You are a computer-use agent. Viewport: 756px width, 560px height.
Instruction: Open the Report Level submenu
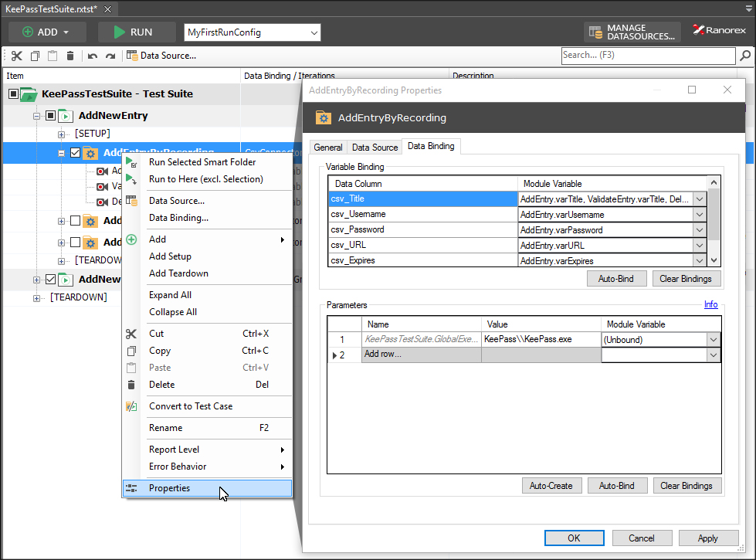(207, 450)
